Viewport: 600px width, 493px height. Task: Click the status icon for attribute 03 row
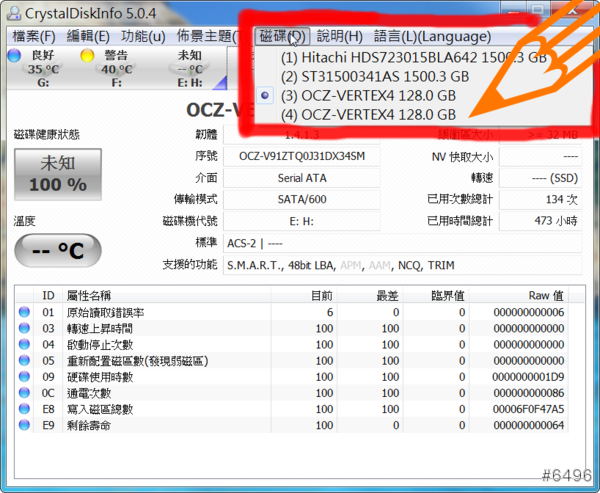[x=25, y=328]
